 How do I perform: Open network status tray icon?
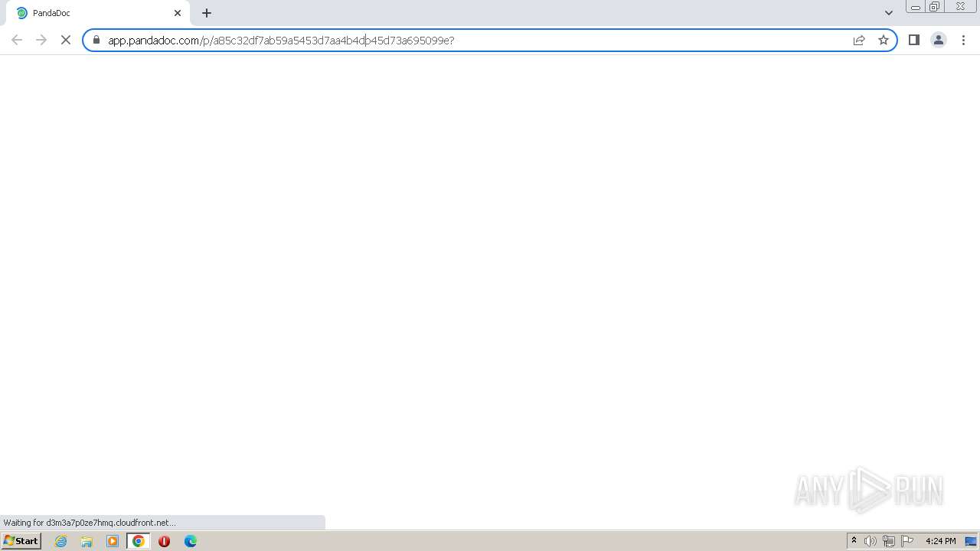pyautogui.click(x=889, y=541)
